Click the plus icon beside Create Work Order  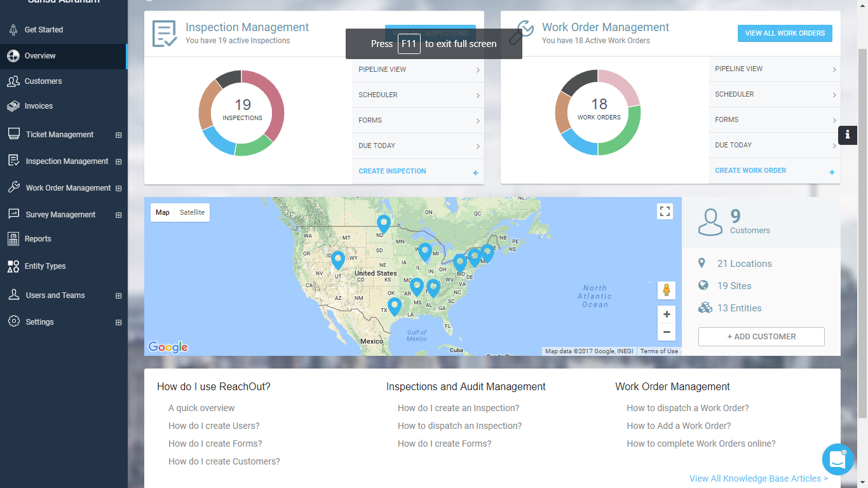coord(832,172)
